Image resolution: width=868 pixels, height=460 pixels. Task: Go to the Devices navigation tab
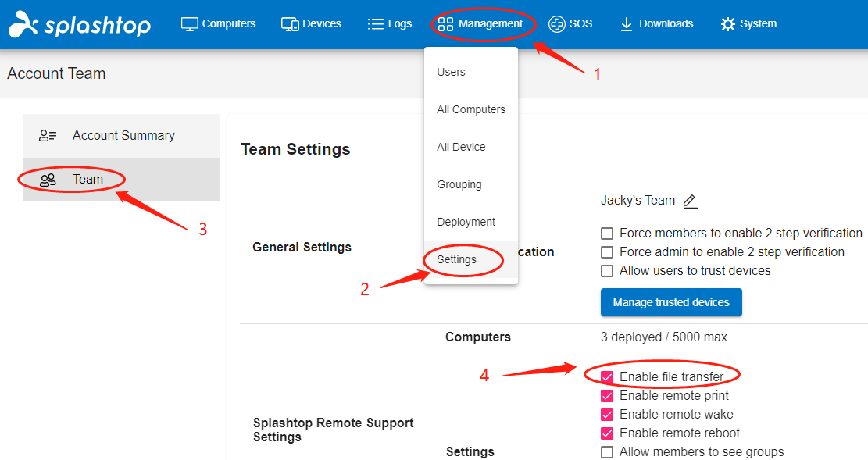tap(312, 24)
